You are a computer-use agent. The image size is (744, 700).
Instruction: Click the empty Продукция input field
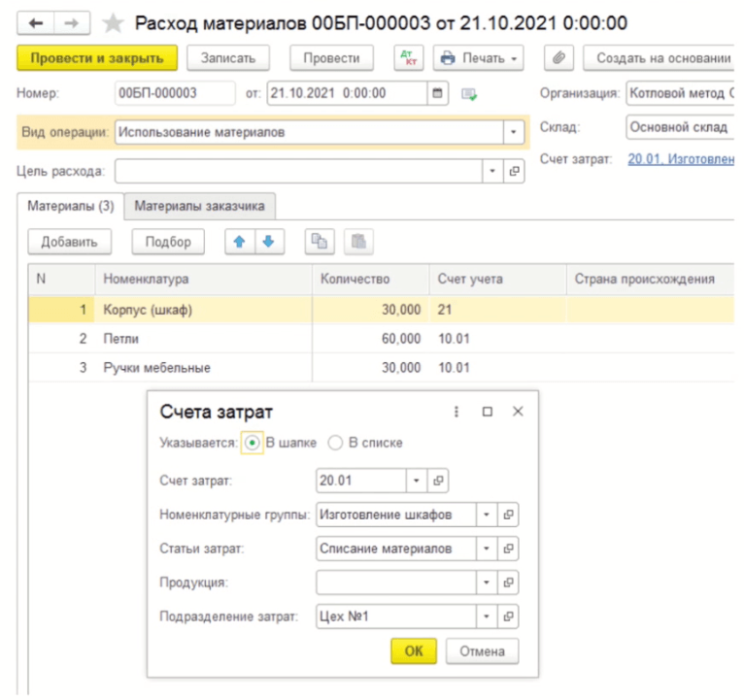(x=396, y=582)
